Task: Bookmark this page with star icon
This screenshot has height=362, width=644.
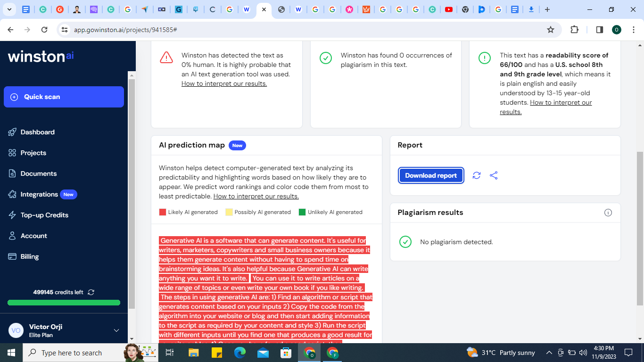Action: 550,30
